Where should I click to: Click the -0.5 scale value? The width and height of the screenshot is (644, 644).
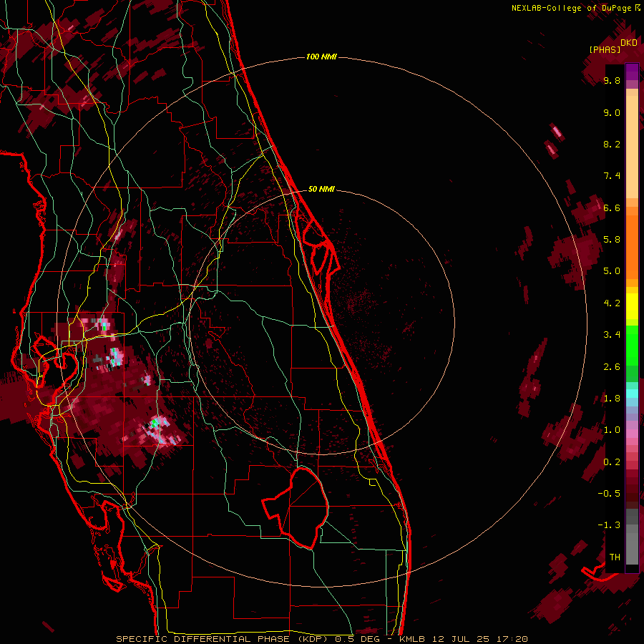click(609, 493)
